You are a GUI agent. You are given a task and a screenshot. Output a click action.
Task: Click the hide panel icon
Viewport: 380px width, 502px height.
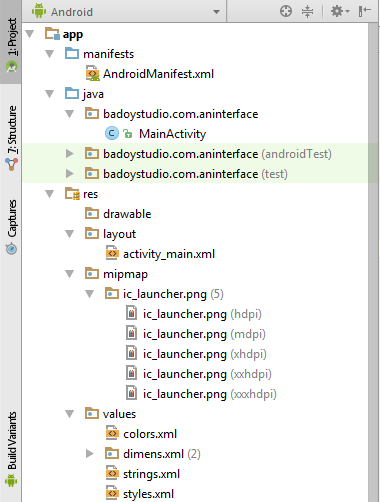(365, 11)
